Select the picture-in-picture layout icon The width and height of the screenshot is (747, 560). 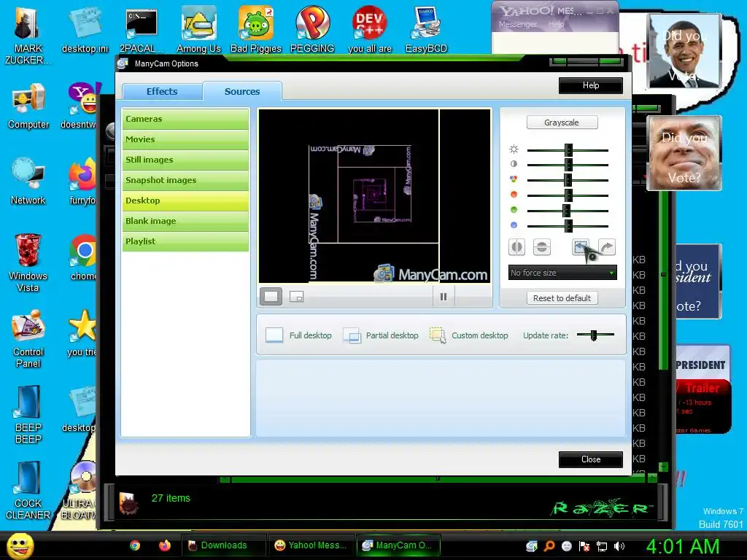[297, 297]
